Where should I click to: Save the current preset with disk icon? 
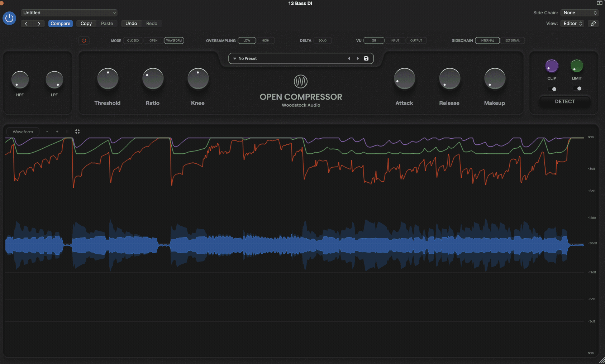click(x=366, y=58)
